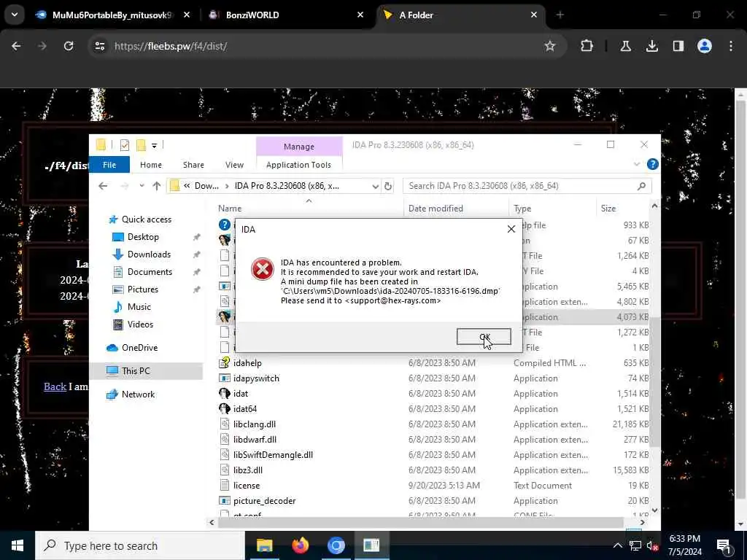Select the Application Tools tab
747x560 pixels.
coord(298,165)
